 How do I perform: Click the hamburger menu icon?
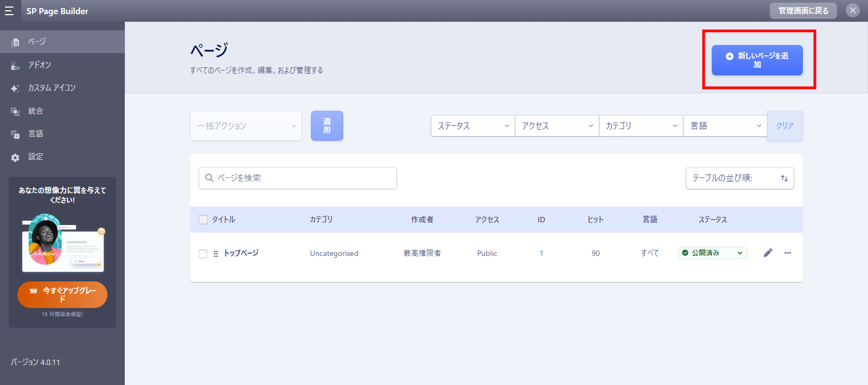point(9,11)
